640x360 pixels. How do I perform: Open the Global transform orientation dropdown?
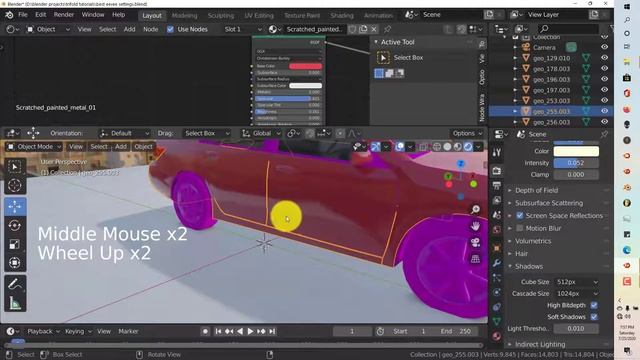261,133
